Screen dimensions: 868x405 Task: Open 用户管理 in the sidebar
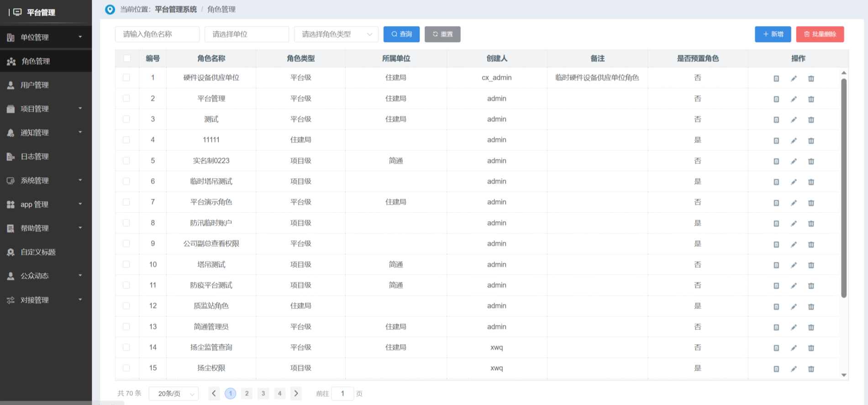tap(46, 85)
